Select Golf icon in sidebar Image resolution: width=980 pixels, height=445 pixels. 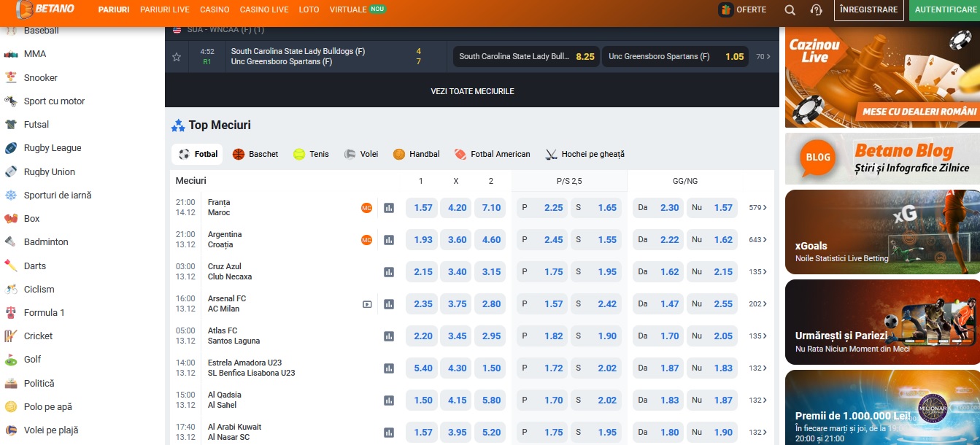[11, 359]
